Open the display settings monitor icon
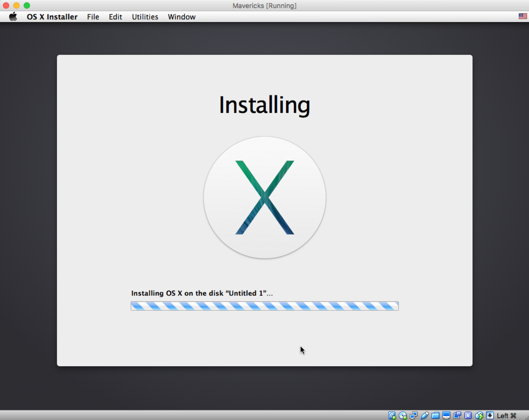The width and height of the screenshot is (529, 420). 446,416
